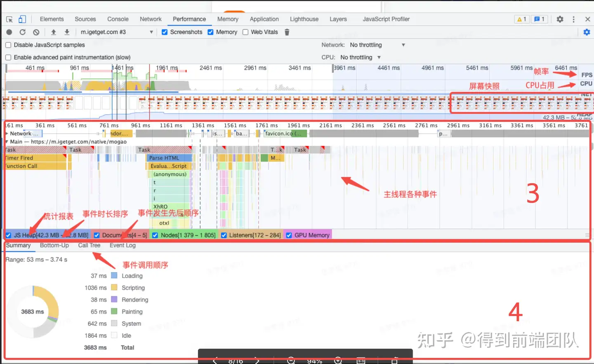Open the Memory panel tab
This screenshot has width=594, height=364.
click(228, 19)
